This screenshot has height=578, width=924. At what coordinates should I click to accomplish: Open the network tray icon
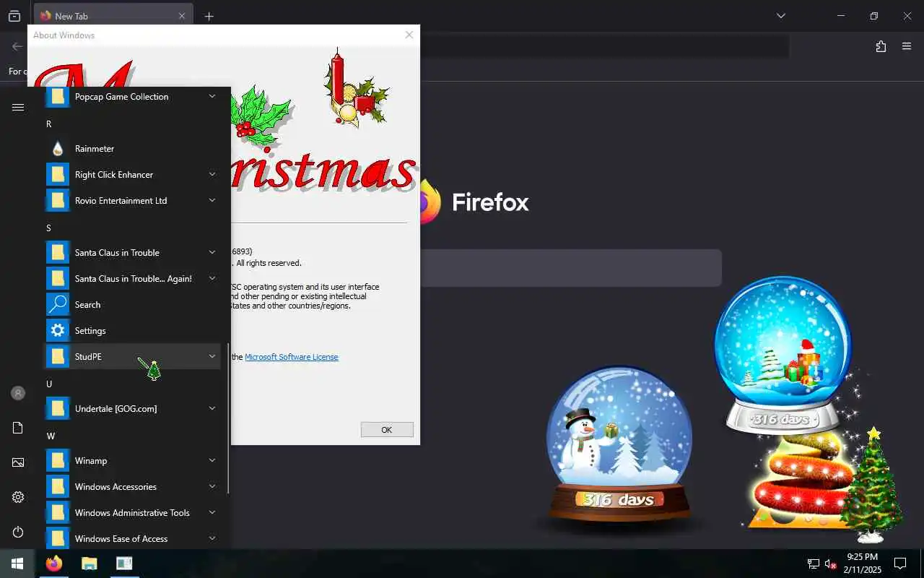point(813,564)
